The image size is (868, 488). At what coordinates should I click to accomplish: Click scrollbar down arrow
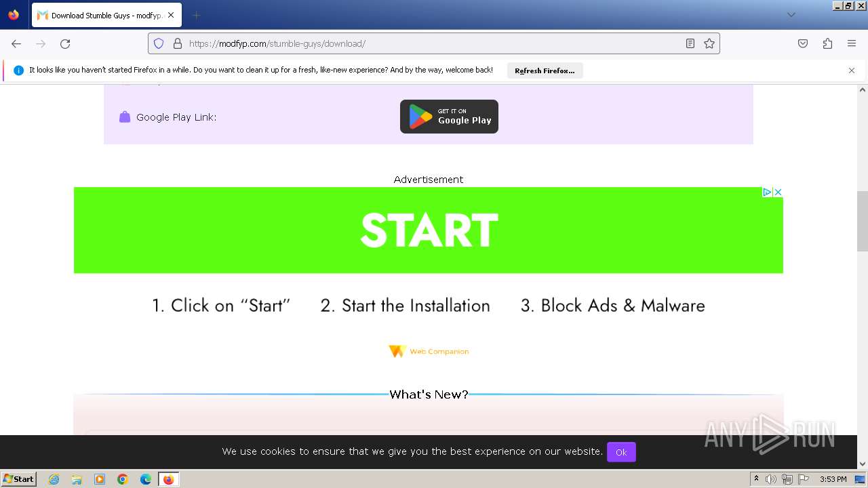[x=863, y=464]
